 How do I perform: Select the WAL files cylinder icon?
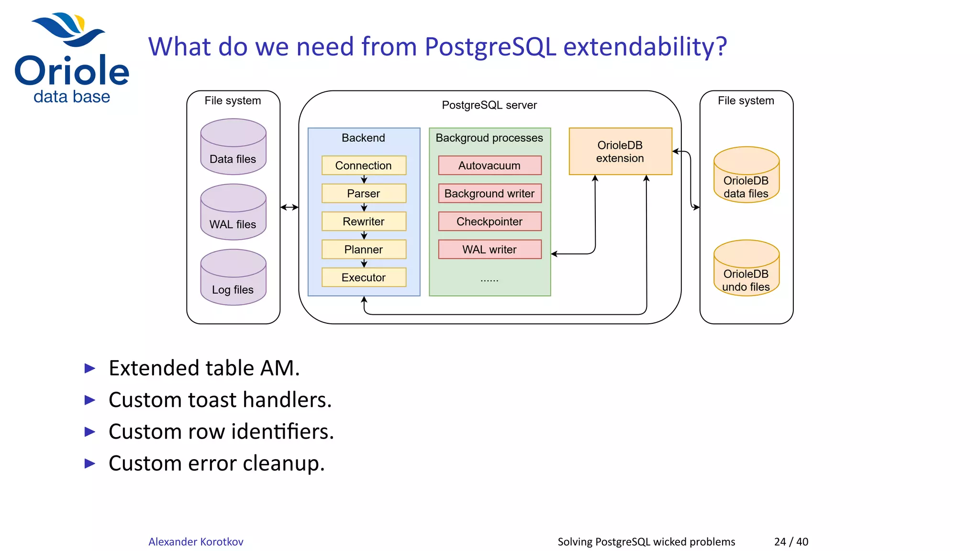coord(233,212)
